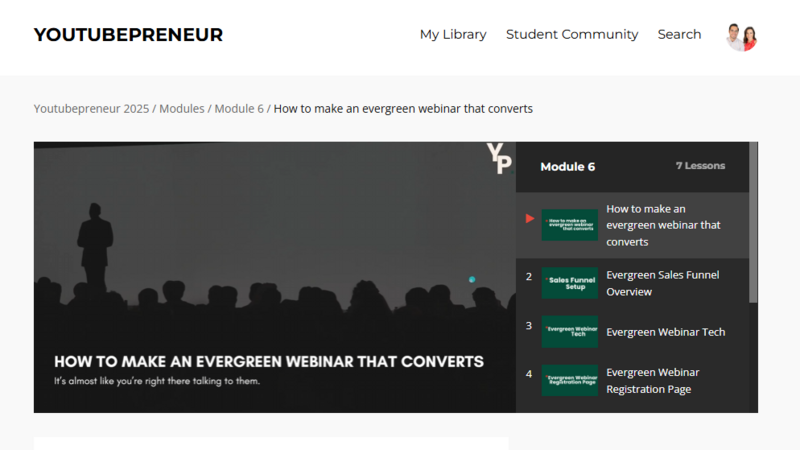Click the YOUTUBEPRENEUR site logo
The image size is (800, 450).
[x=128, y=35]
